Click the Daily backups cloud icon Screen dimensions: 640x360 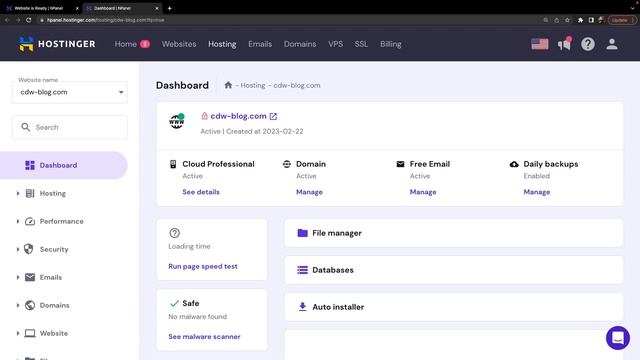coord(514,164)
